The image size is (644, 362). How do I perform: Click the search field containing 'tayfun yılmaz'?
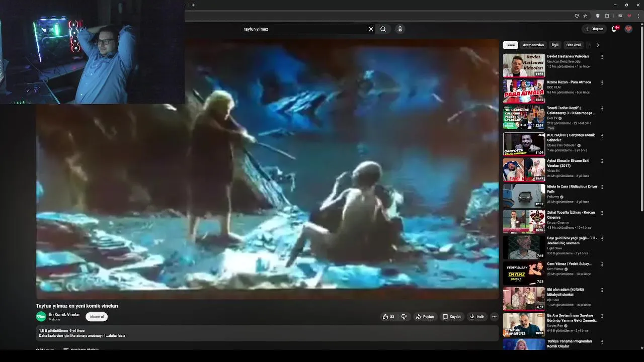click(x=304, y=29)
